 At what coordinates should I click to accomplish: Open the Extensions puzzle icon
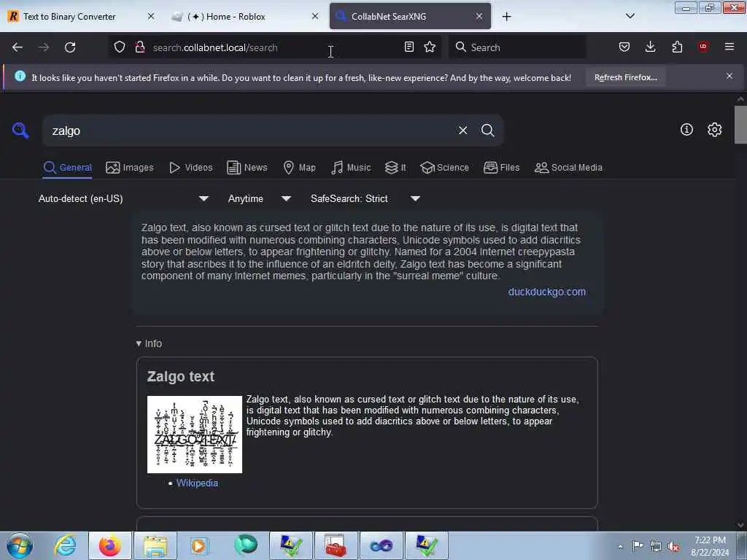677,47
